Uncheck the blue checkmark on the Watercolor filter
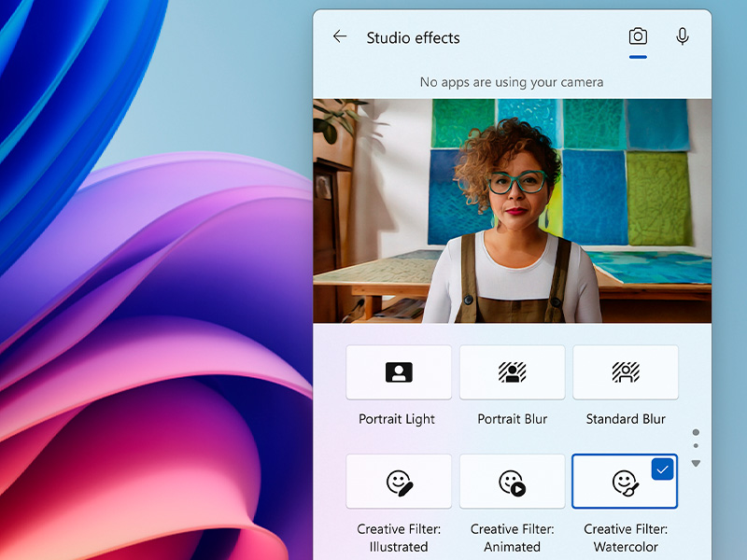Viewport: 747px width, 560px height. [x=662, y=469]
